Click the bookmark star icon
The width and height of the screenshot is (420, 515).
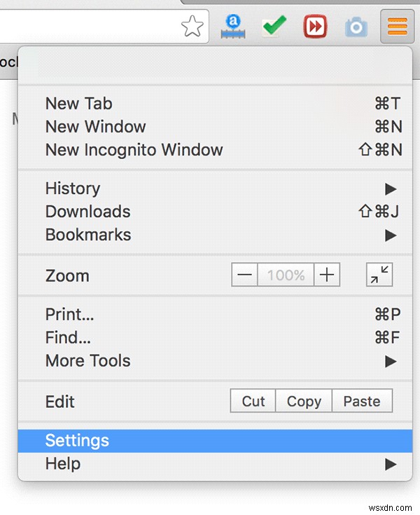coord(192,27)
